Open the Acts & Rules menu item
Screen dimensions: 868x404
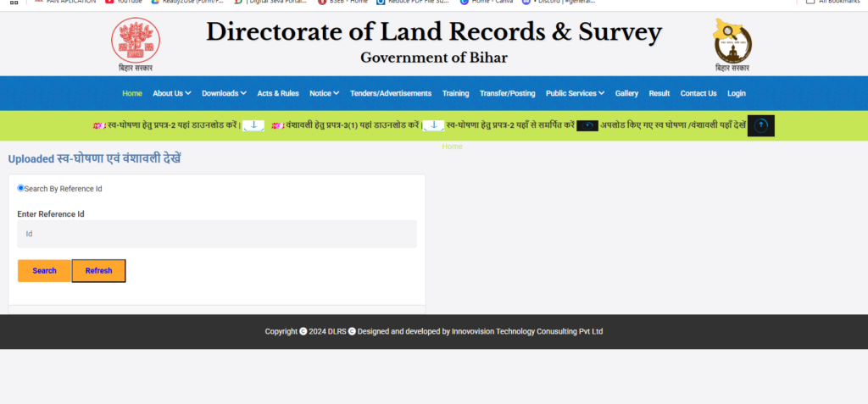pos(278,93)
